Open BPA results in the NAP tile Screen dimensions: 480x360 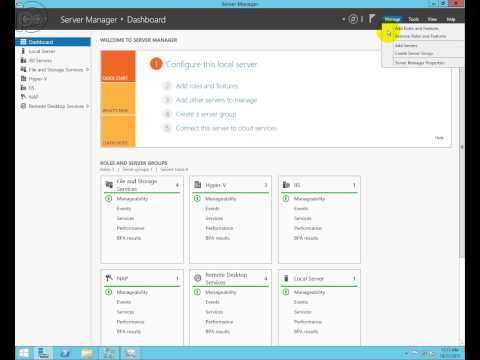[x=129, y=331]
